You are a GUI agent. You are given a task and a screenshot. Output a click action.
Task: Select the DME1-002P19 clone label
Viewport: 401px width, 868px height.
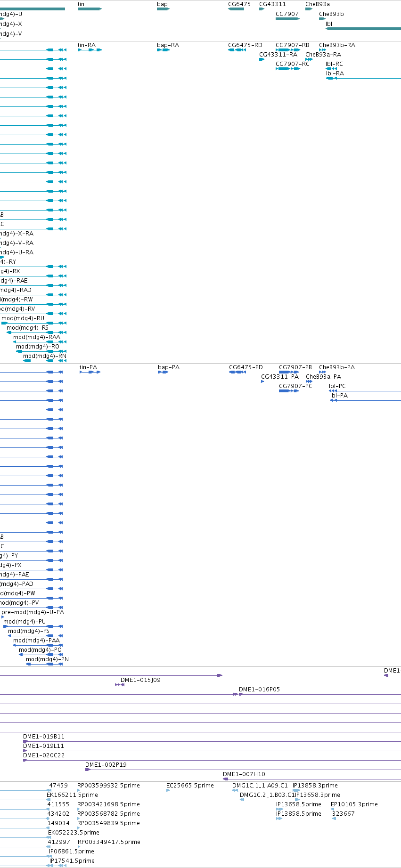pos(106,765)
